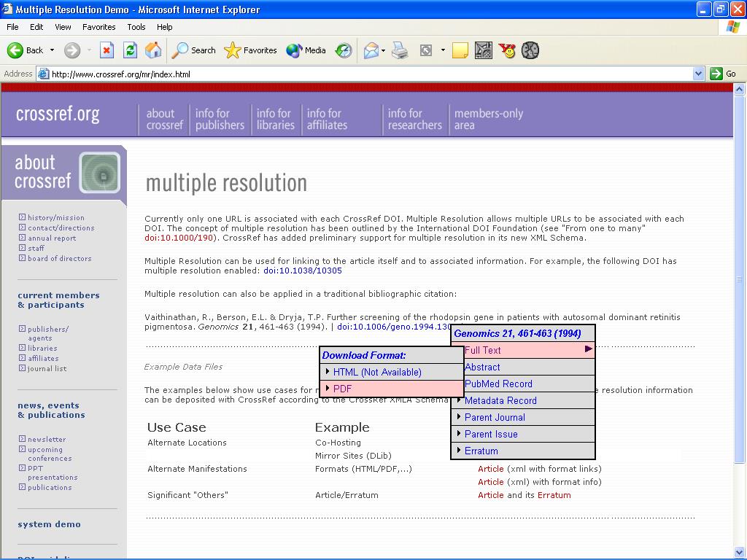
Task: Open the Favorites menu
Action: [x=98, y=27]
